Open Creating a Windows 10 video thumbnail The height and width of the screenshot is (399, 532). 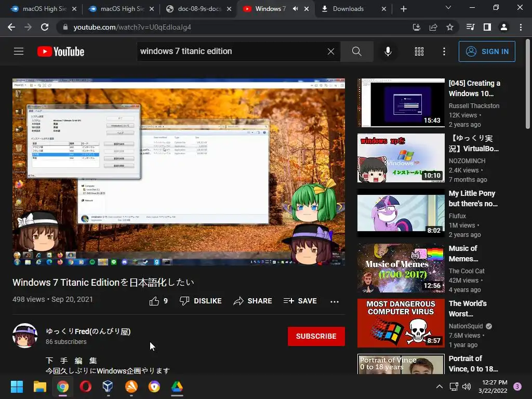[401, 103]
